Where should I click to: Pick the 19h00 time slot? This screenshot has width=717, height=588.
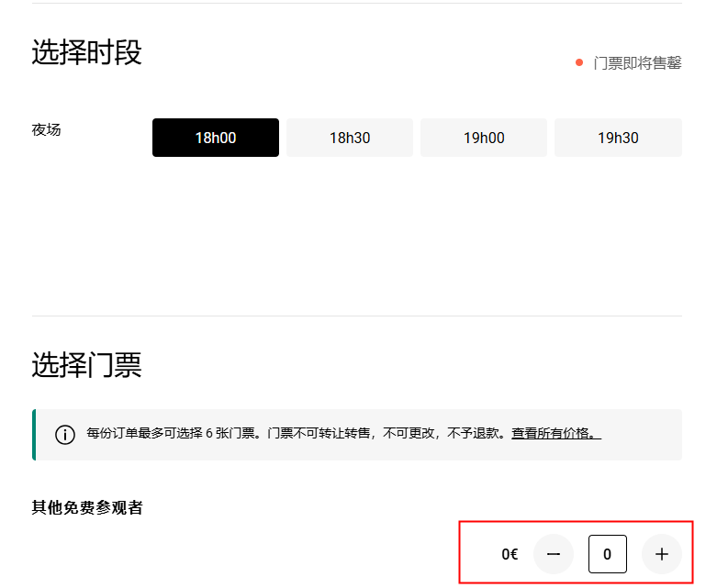pyautogui.click(x=484, y=138)
